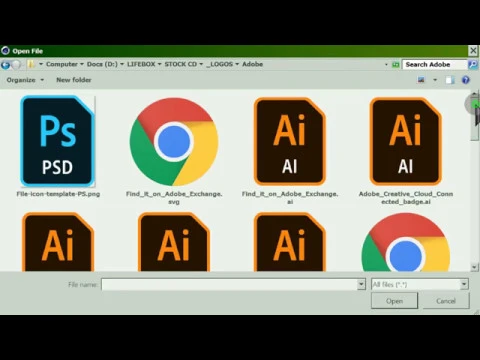Click the file list vertical scrollbar thumb

(x=474, y=118)
